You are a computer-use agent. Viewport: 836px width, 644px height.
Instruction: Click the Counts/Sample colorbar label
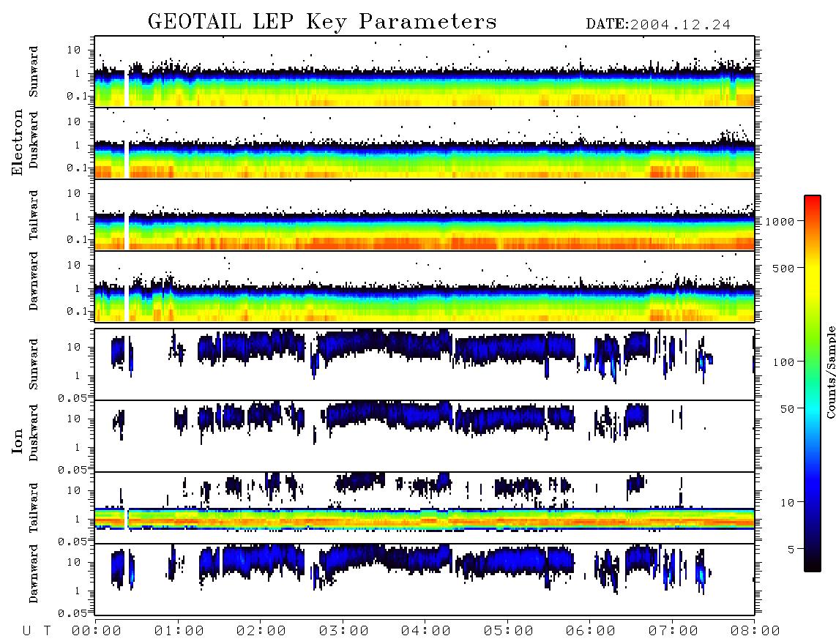(x=831, y=372)
